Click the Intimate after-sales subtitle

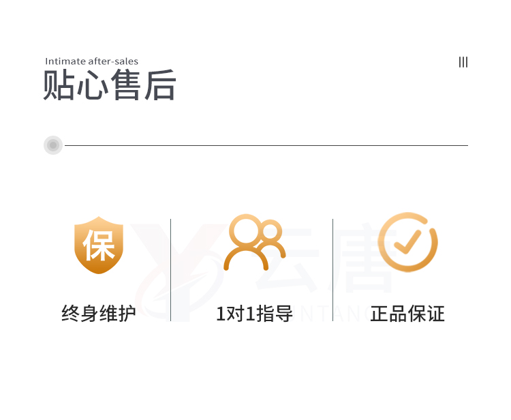pyautogui.click(x=91, y=61)
